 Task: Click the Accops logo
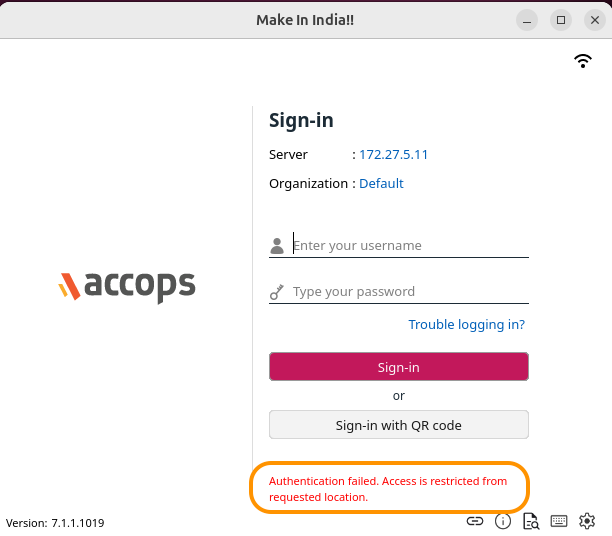tap(126, 286)
